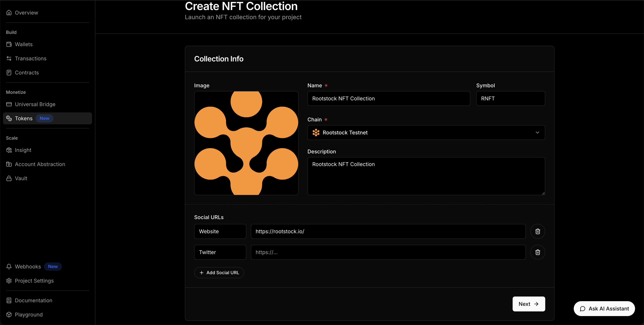This screenshot has width=644, height=325.
Task: Click the Webhooks bell icon
Action: 9,267
